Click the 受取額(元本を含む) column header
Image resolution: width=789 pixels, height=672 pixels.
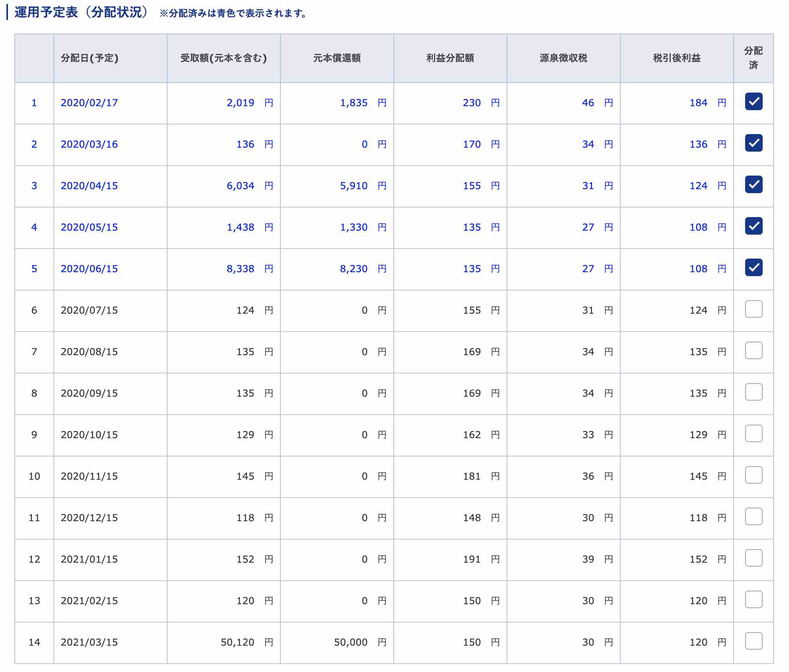coord(223,58)
